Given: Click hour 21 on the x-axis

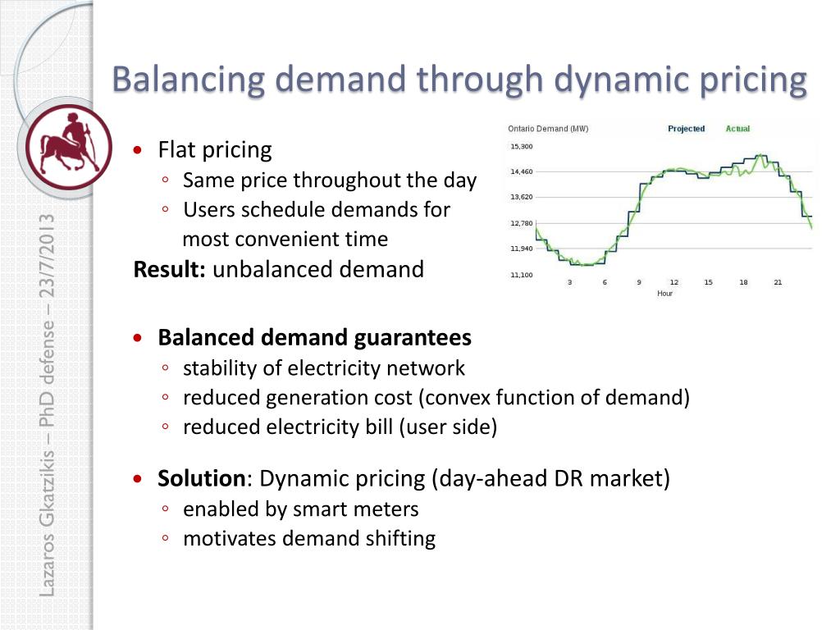Looking at the screenshot, I should [778, 282].
